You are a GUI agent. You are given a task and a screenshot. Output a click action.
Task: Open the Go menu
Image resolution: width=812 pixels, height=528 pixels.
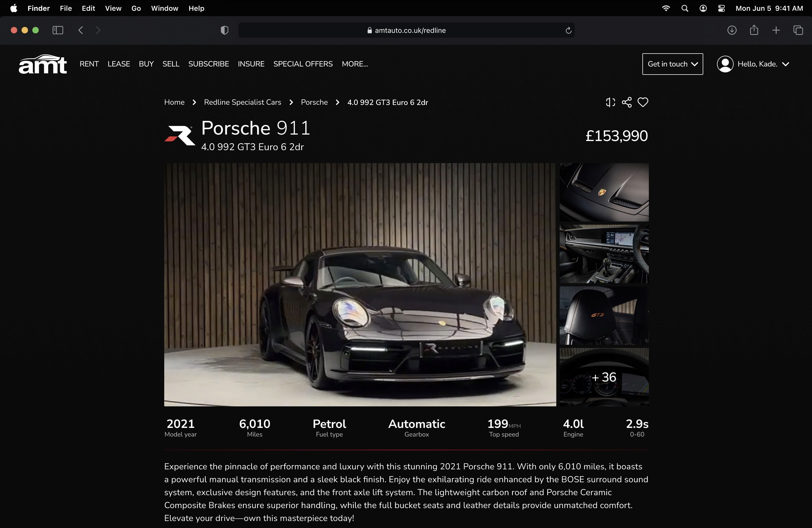coord(136,8)
